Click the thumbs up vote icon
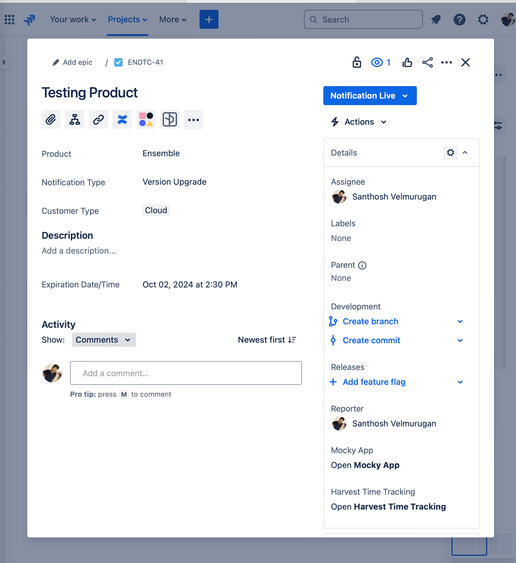The width and height of the screenshot is (516, 563). [x=407, y=62]
